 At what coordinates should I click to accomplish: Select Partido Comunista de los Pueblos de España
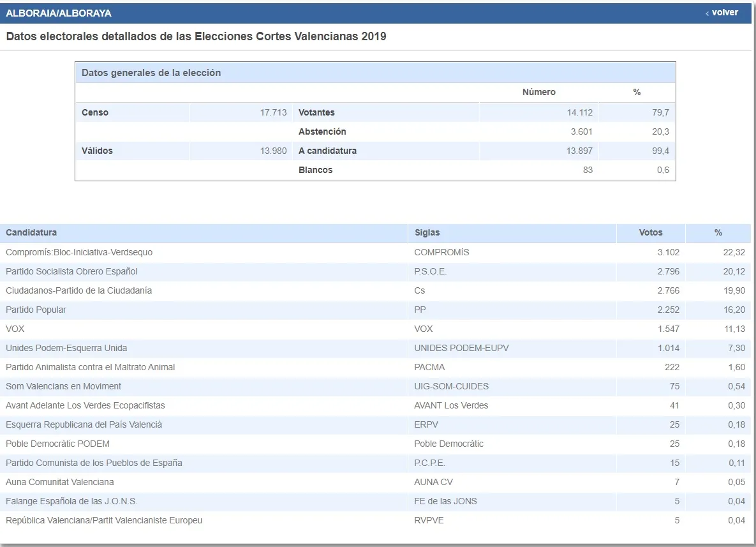click(94, 463)
